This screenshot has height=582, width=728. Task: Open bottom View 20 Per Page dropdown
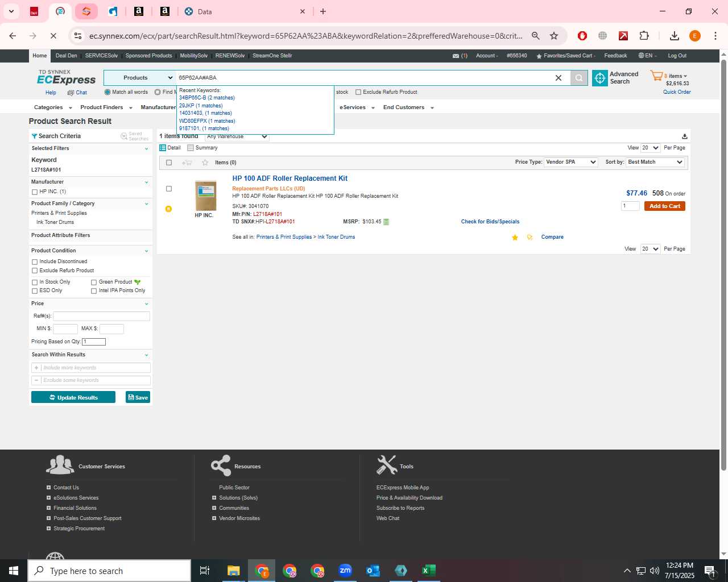(x=650, y=249)
